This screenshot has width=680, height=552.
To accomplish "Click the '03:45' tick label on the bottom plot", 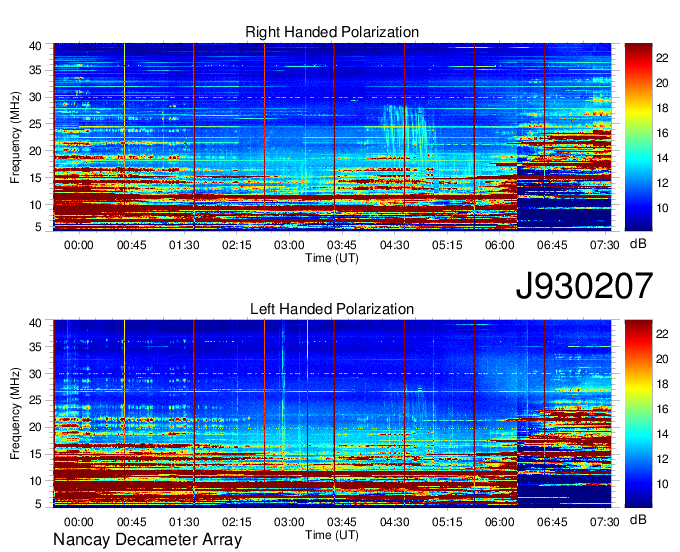I will 342,522.
